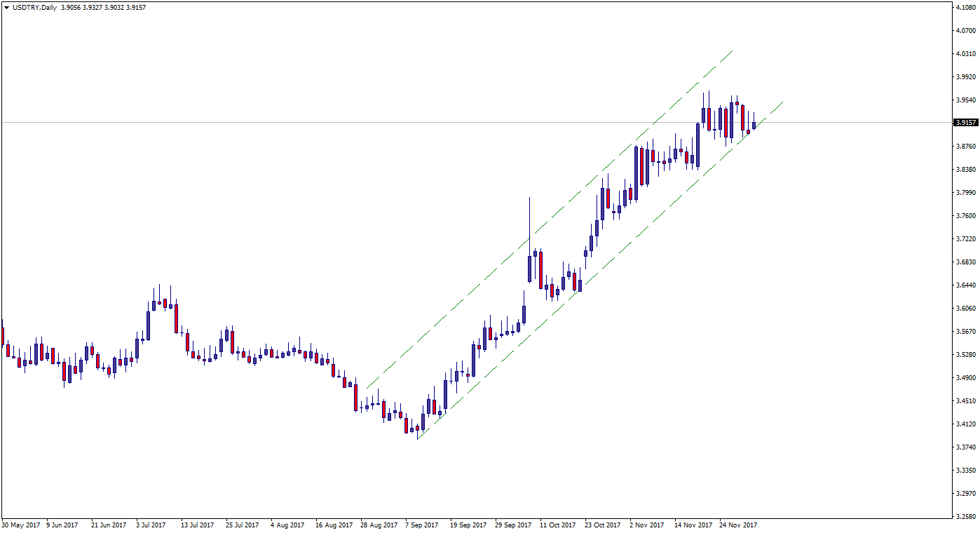This screenshot has height=533, width=980.
Task: Click the 7 Sep 2017 date label
Action: [423, 525]
